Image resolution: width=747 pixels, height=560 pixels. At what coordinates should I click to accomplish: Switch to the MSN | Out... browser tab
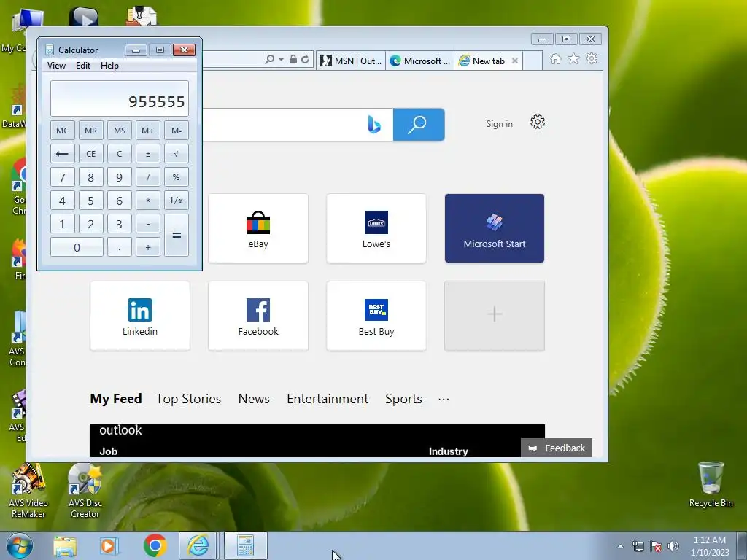point(351,61)
